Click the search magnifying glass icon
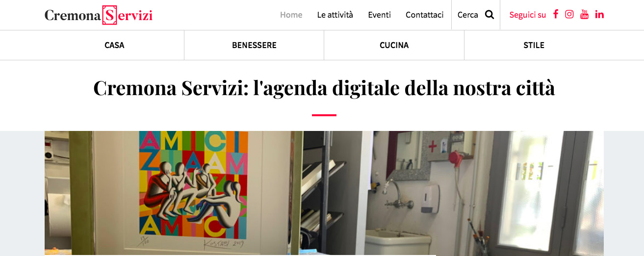644x256 pixels. (489, 15)
